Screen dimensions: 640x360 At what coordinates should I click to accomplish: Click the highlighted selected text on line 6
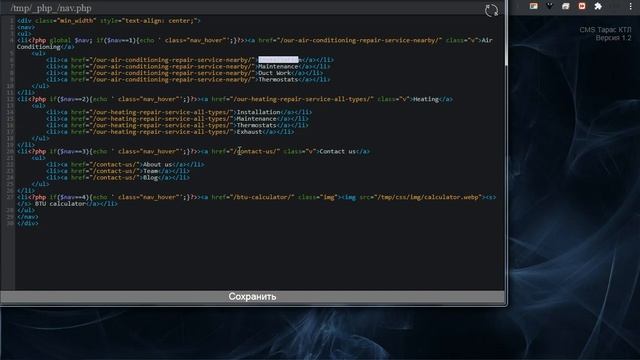pos(278,60)
